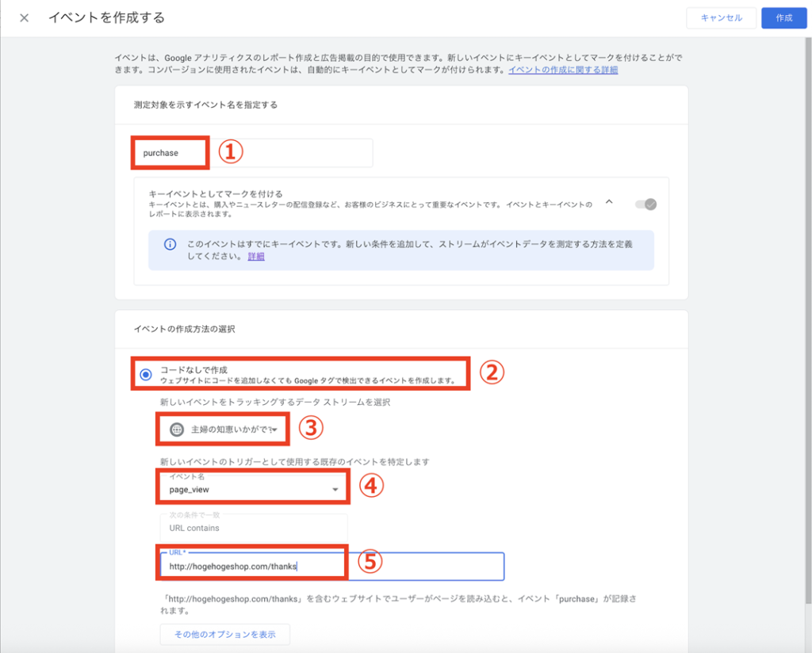The width and height of the screenshot is (812, 653).
Task: Click the 詳細 link in the info notice
Action: coord(256,257)
